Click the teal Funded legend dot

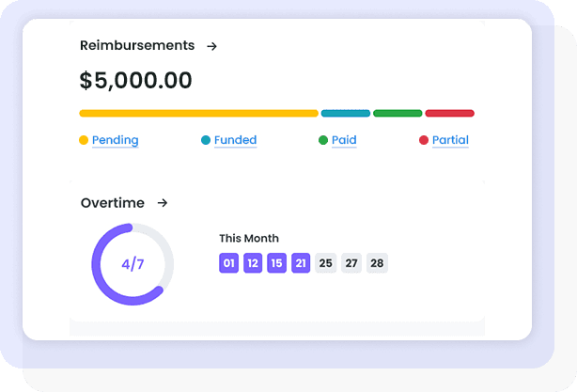coord(206,140)
